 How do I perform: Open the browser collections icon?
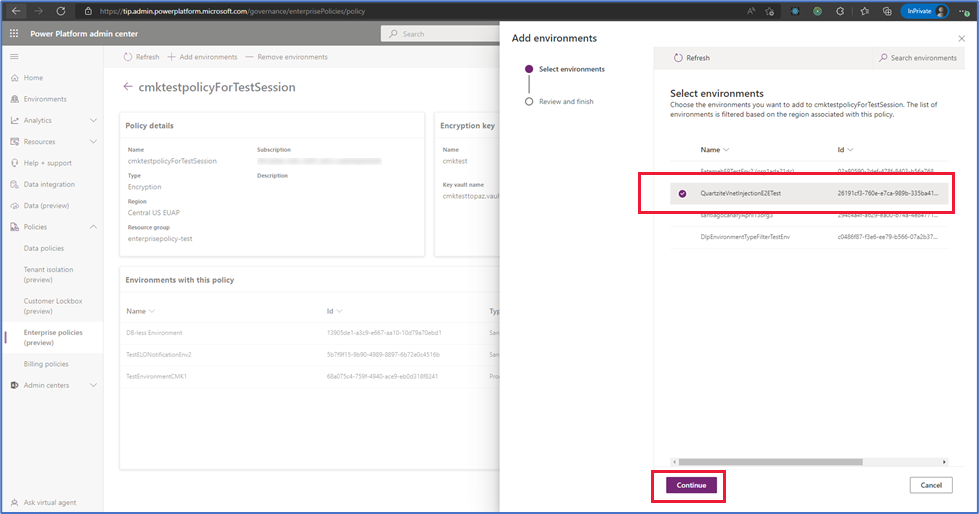click(x=887, y=11)
